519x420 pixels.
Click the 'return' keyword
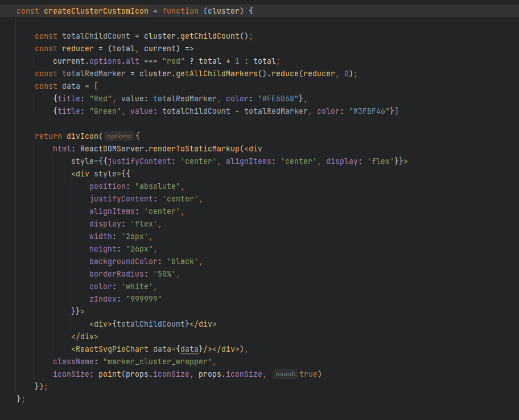pyautogui.click(x=48, y=136)
